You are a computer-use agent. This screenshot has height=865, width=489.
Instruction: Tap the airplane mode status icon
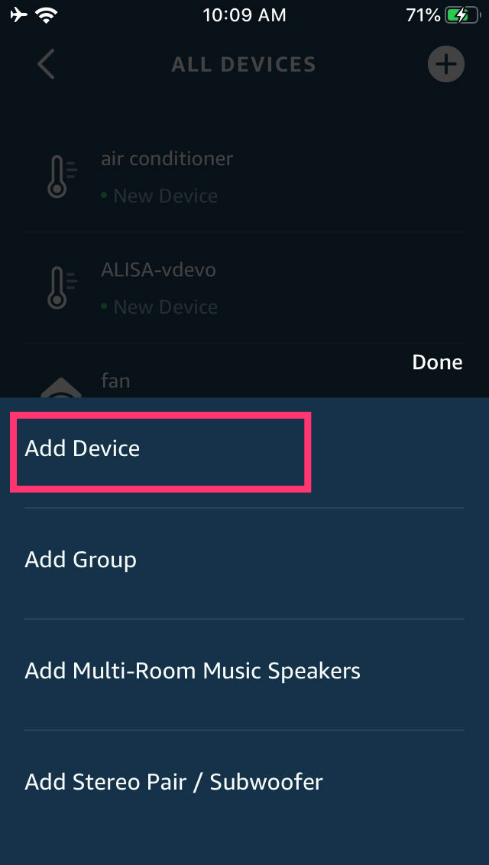[x=19, y=15]
